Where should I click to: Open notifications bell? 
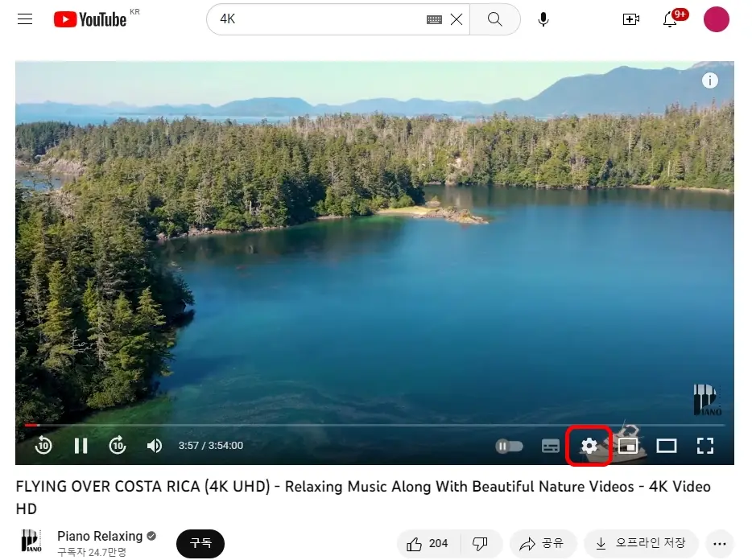tap(671, 19)
